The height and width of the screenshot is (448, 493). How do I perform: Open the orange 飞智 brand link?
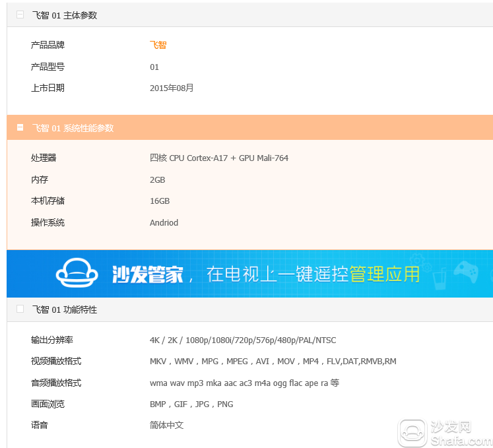point(158,45)
